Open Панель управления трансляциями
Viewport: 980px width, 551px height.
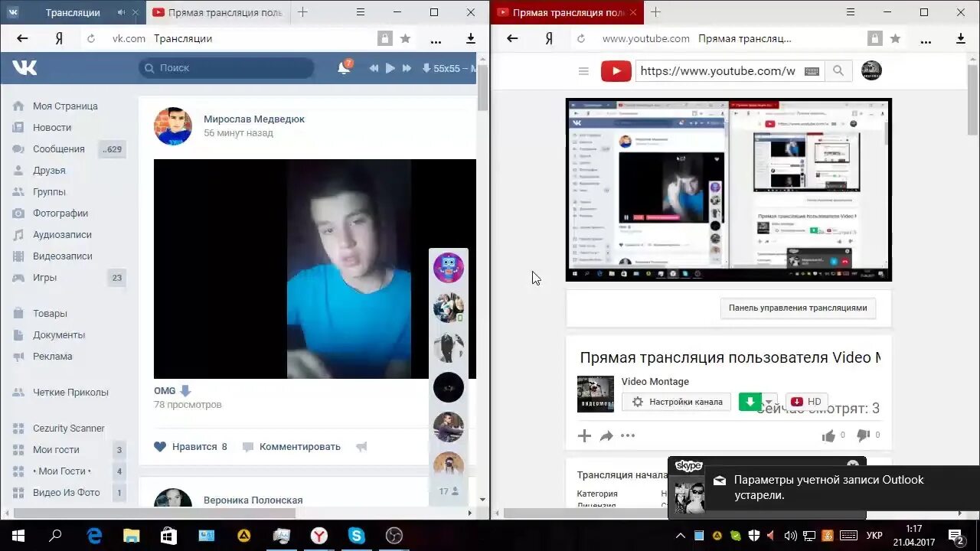point(798,308)
